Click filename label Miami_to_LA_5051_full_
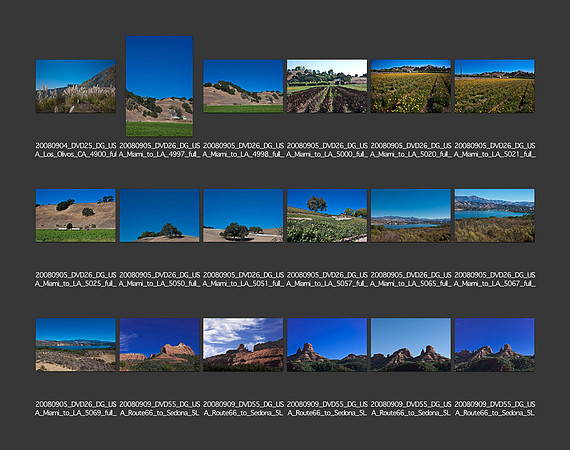This screenshot has height=450, width=570. [243, 279]
